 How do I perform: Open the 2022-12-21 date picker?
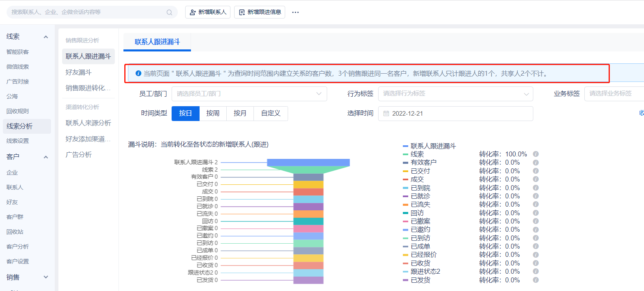coord(456,114)
